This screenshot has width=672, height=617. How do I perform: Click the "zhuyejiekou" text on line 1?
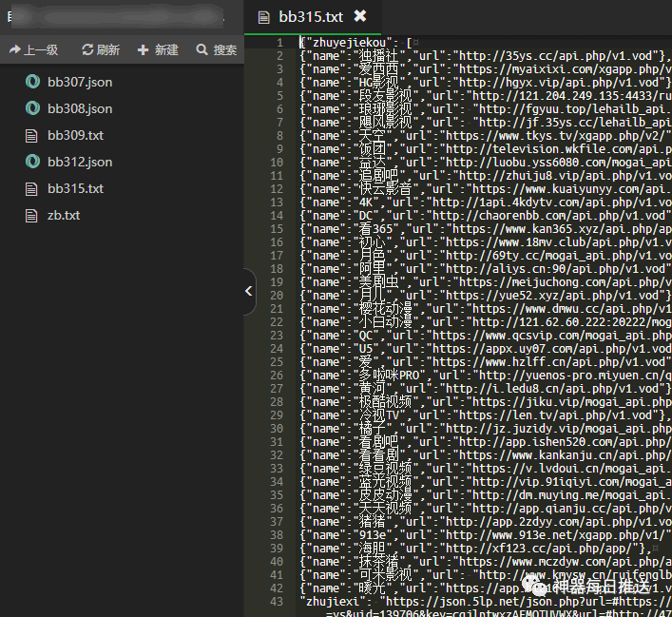point(349,43)
